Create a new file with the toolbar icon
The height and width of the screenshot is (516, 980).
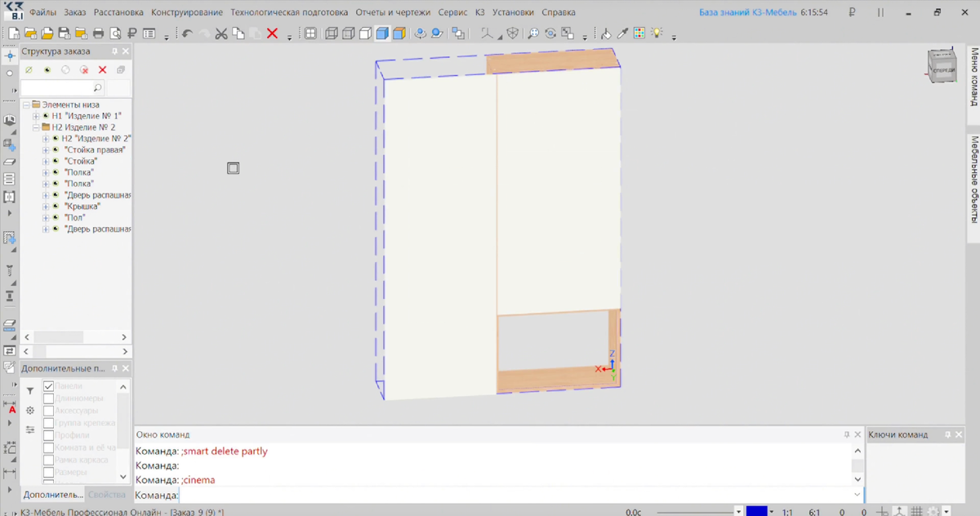(x=14, y=33)
